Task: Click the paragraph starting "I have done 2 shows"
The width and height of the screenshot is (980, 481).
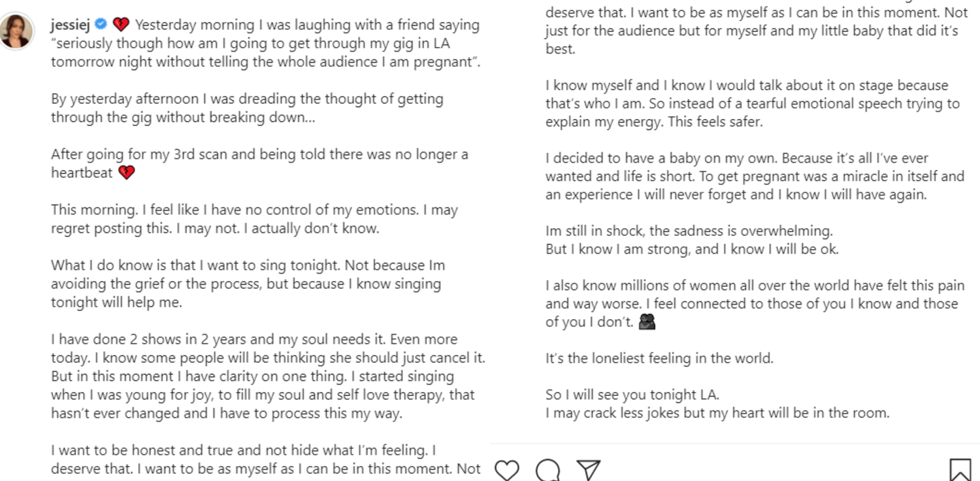Action: point(267,376)
